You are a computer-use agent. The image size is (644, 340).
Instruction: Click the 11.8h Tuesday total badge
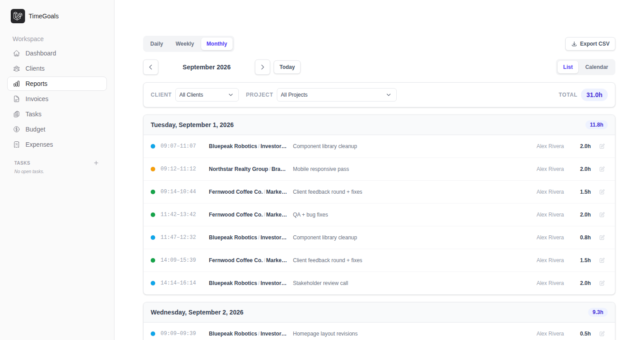coord(597,125)
